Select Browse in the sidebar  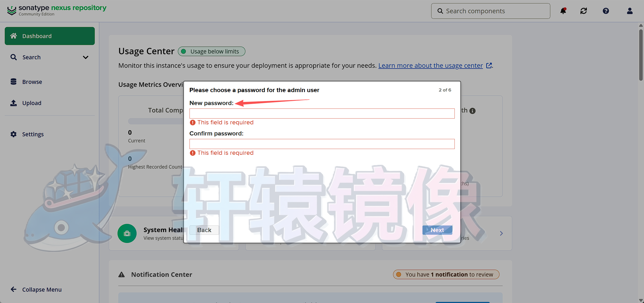13,82
